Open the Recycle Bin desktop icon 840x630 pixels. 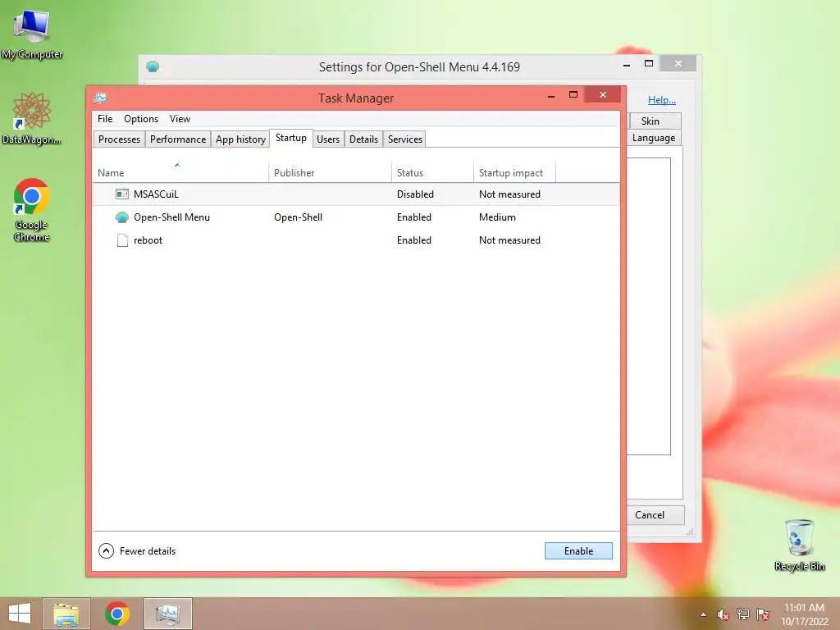click(x=799, y=545)
